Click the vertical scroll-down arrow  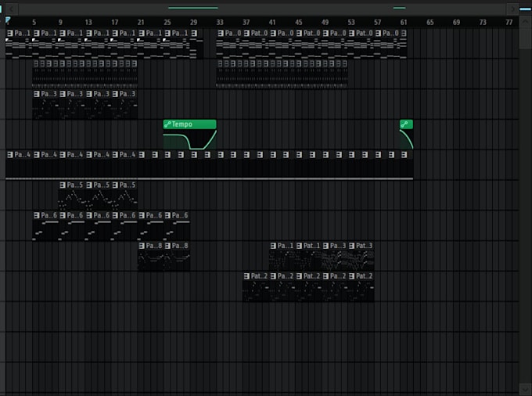(x=525, y=389)
